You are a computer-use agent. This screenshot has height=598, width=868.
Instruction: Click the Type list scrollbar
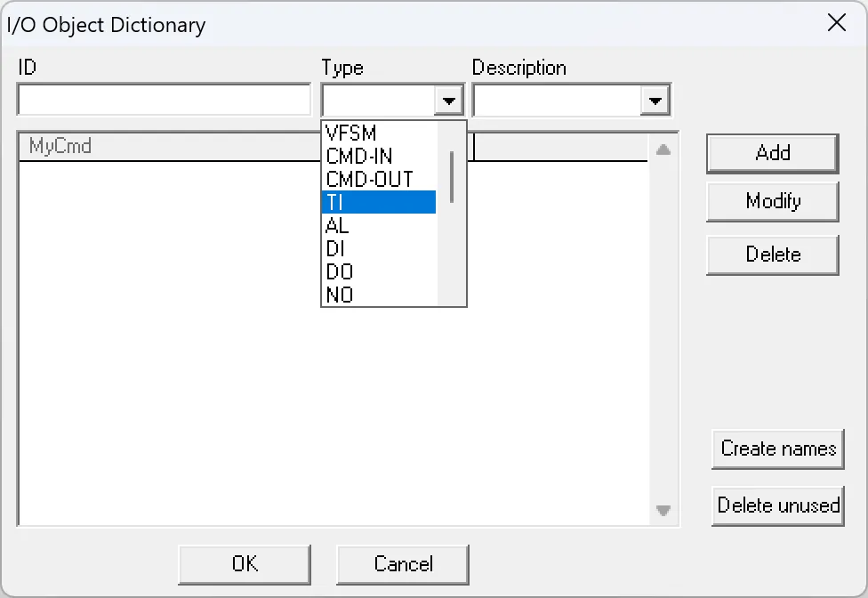tap(451, 178)
